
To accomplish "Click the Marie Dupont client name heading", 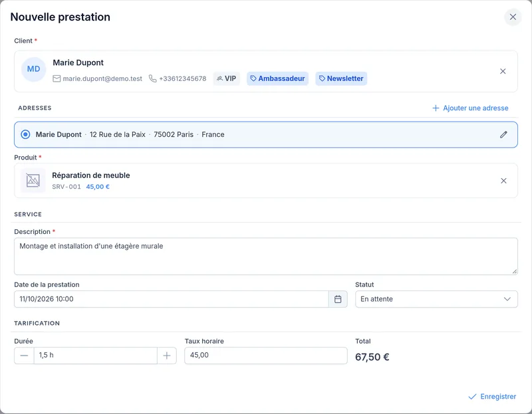I will [x=78, y=62].
